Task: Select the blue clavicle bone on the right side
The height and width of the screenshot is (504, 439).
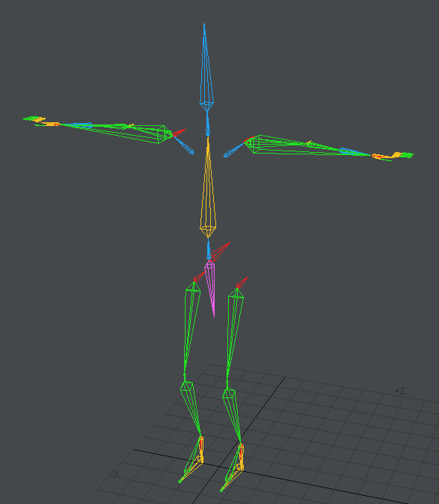Action: pos(234,151)
